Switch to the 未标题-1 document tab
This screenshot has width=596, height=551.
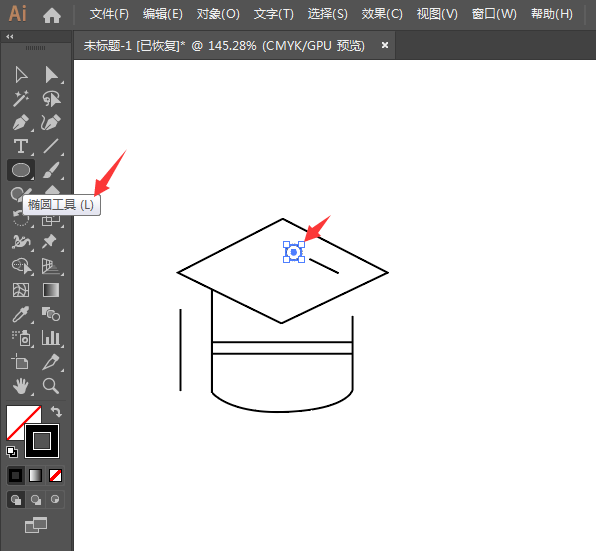click(224, 46)
